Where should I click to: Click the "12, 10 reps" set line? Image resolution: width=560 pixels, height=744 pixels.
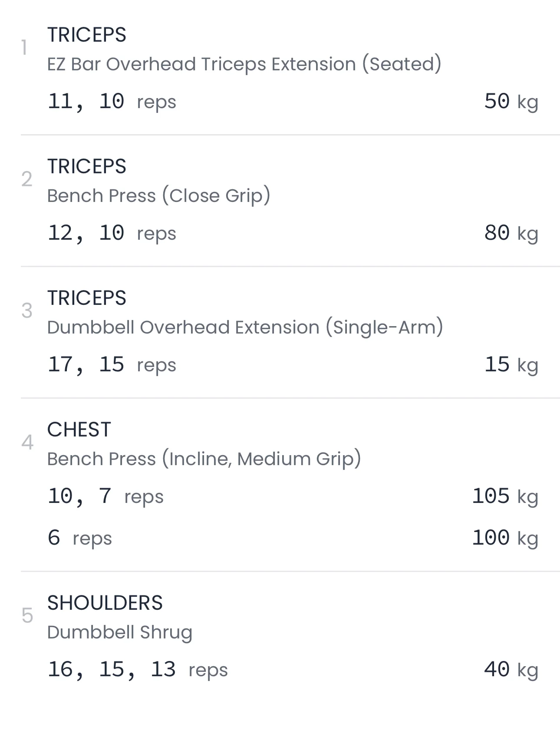(112, 233)
